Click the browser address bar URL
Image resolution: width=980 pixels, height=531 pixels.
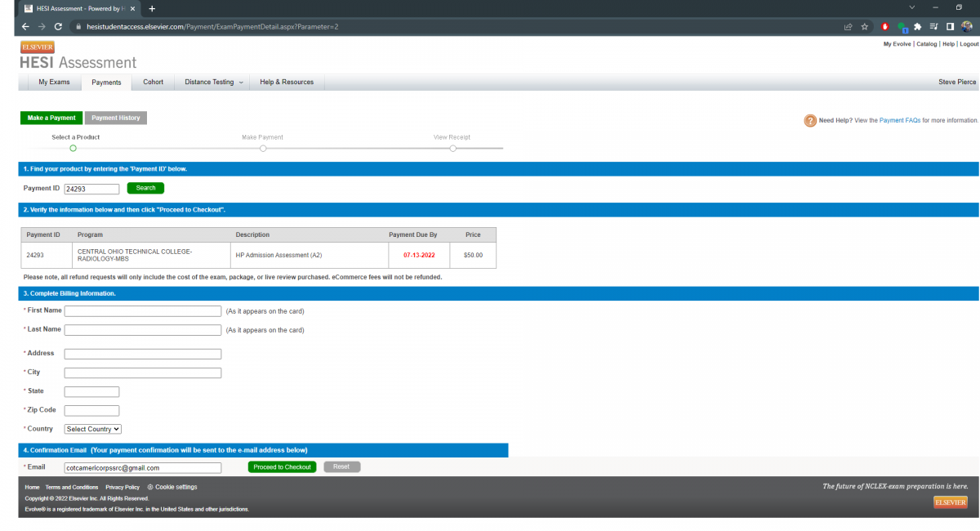[x=212, y=26]
